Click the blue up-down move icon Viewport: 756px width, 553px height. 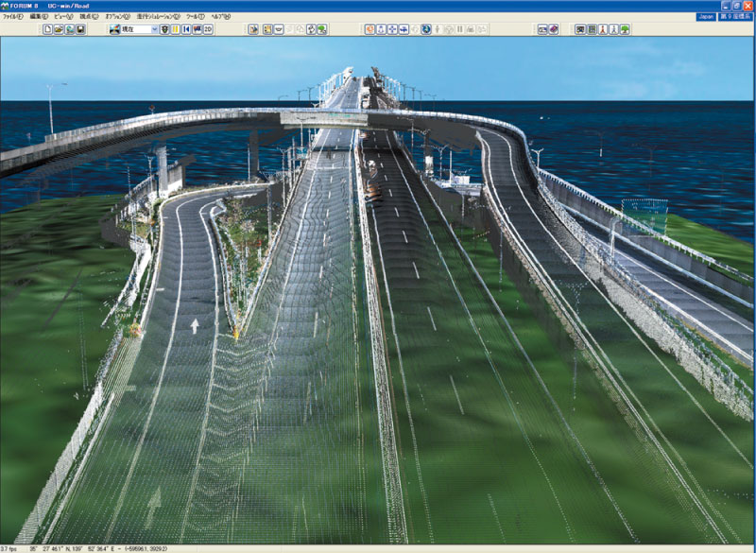coord(381,29)
